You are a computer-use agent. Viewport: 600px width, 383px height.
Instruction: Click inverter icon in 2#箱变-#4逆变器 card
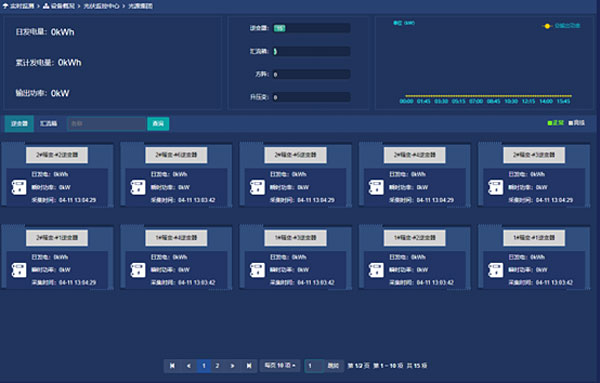(x=376, y=187)
